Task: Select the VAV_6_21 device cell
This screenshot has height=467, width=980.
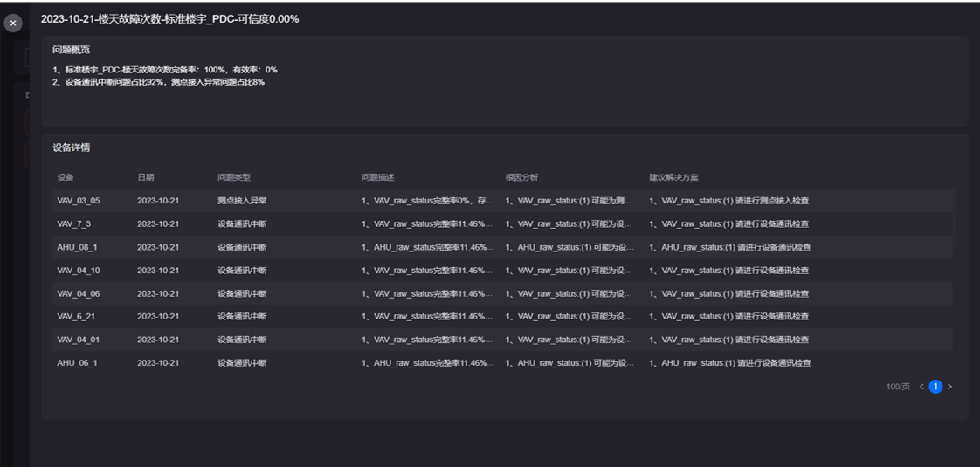Action: point(76,316)
